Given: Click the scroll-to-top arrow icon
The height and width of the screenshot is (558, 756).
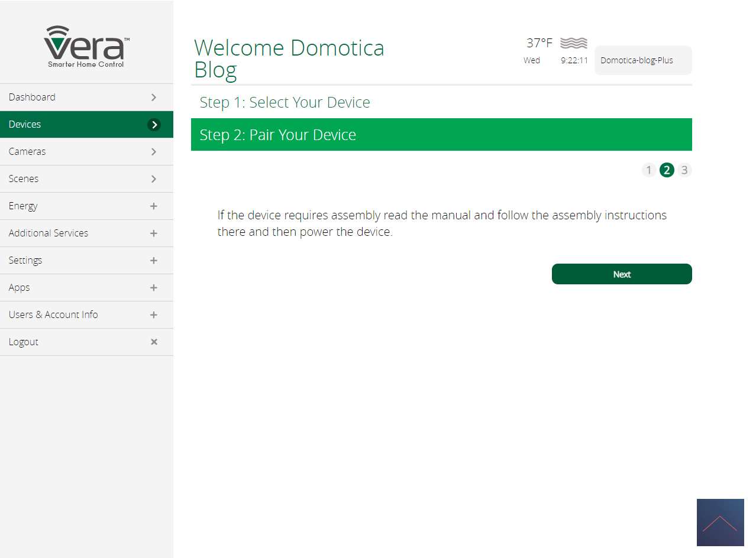Looking at the screenshot, I should [720, 523].
